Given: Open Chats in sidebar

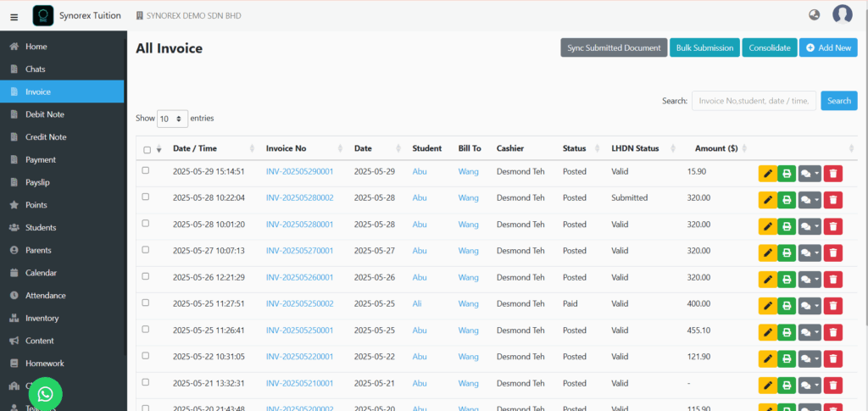Looking at the screenshot, I should click(62, 69).
